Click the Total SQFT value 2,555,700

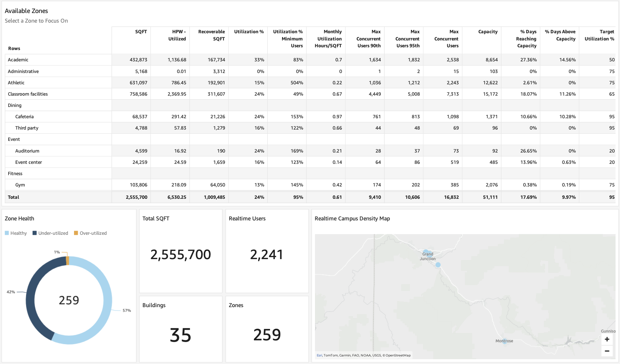(181, 255)
